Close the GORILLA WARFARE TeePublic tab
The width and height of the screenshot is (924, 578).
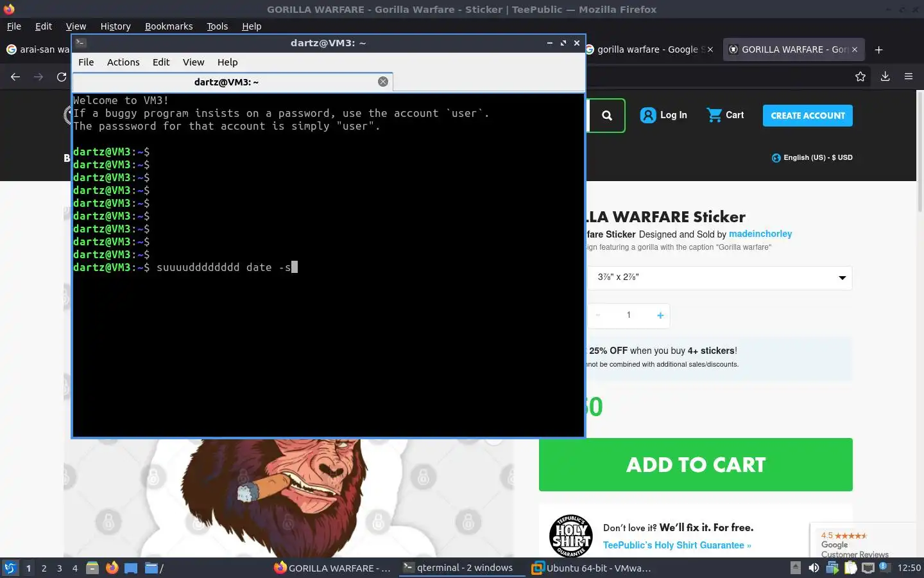point(855,49)
